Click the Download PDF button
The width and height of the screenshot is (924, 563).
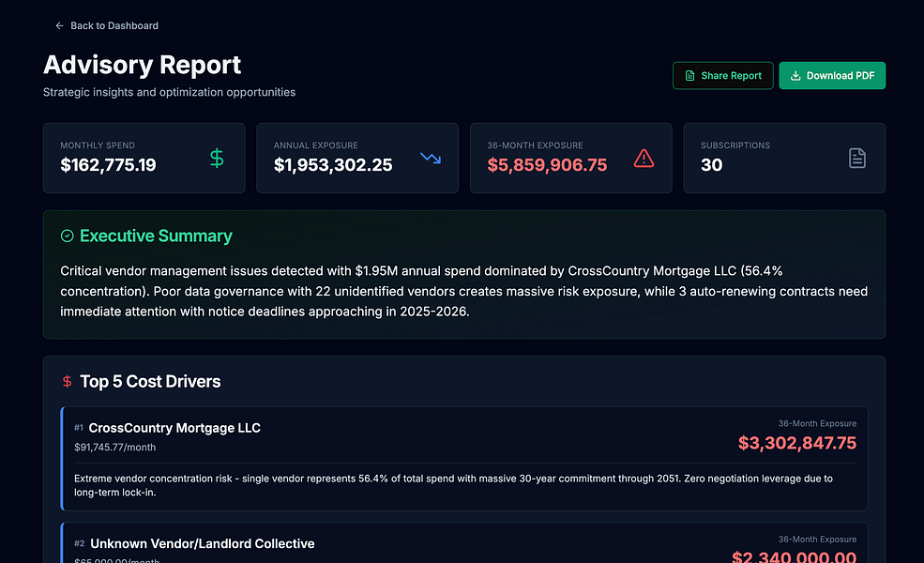click(831, 75)
